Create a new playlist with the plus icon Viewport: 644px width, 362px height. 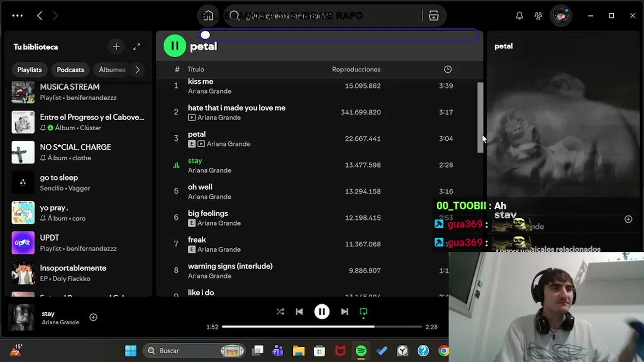[116, 47]
